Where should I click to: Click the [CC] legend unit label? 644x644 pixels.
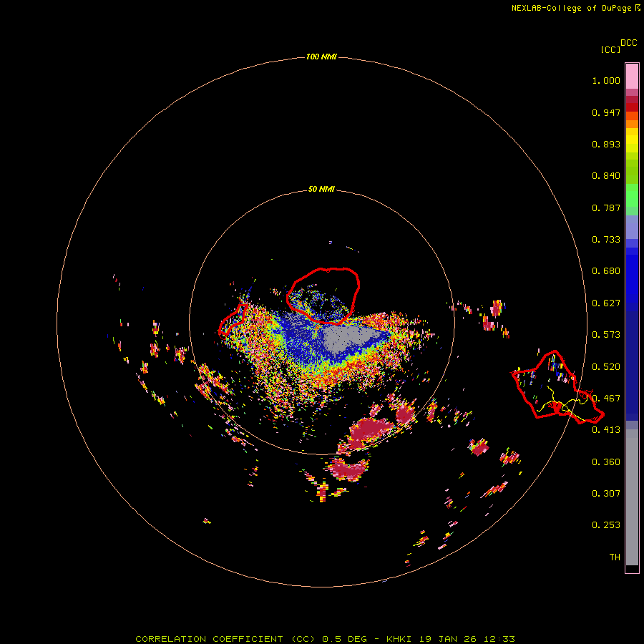[610, 49]
